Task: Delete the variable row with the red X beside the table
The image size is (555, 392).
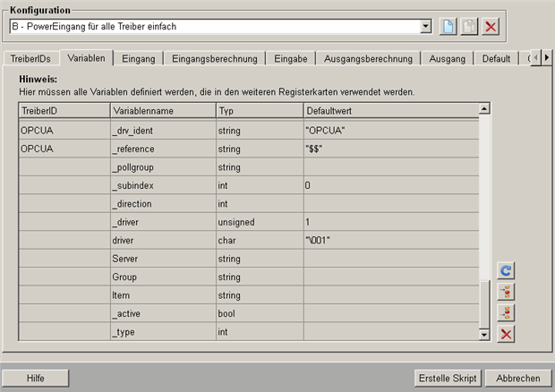Action: click(506, 334)
